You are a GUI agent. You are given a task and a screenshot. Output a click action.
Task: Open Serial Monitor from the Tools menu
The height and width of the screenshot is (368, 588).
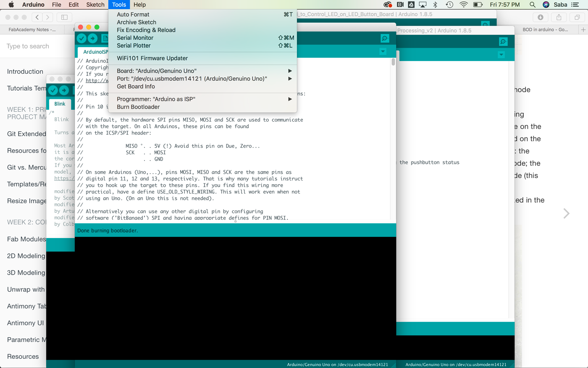pos(202,38)
